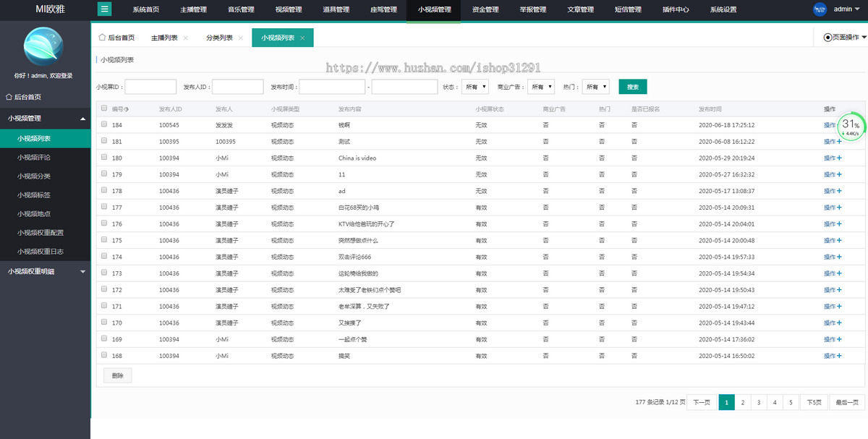
Task: Switch to the 分类列表 tab
Action: pos(219,38)
